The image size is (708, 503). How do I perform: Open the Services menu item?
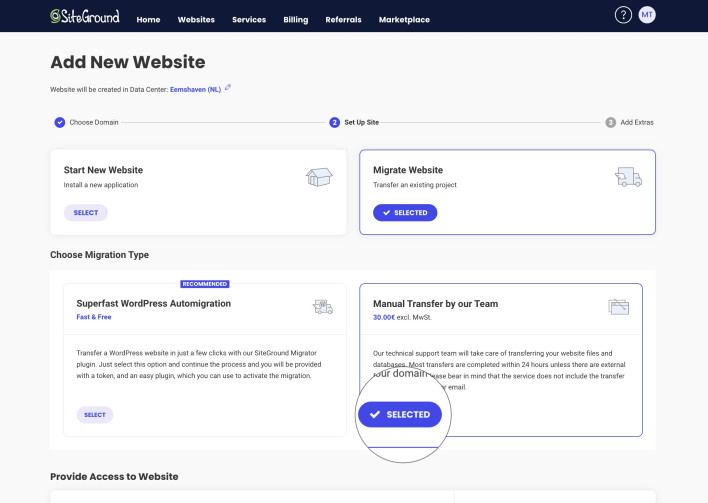click(249, 20)
